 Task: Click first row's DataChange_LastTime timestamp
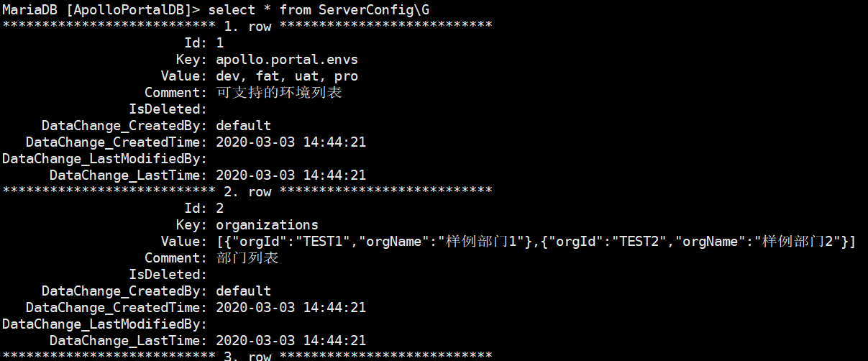click(291, 175)
